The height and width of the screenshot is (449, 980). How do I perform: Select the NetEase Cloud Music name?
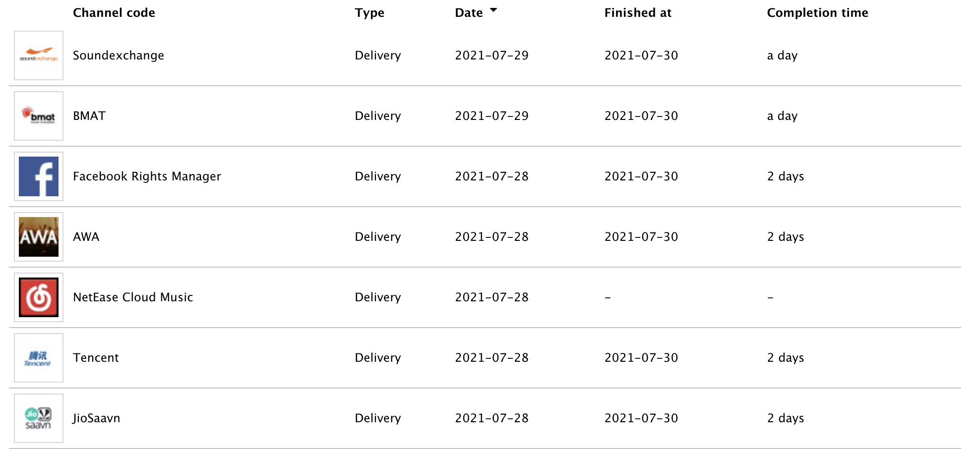coord(133,297)
